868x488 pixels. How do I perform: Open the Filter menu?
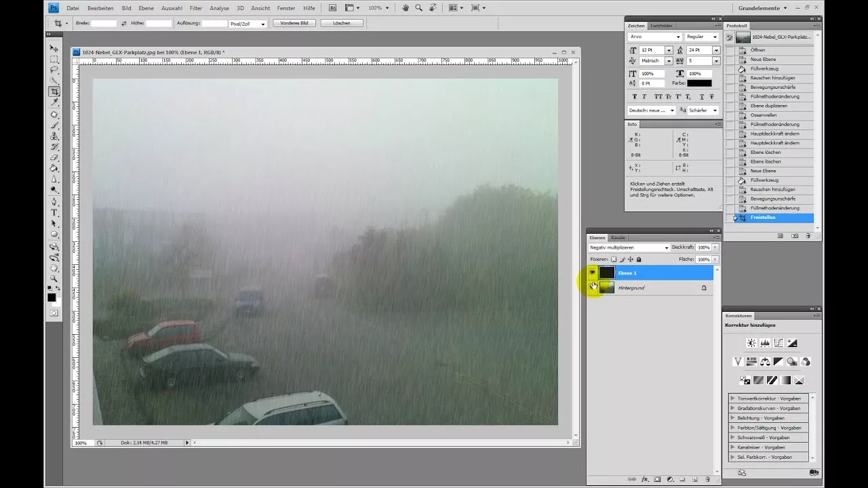[x=195, y=9]
